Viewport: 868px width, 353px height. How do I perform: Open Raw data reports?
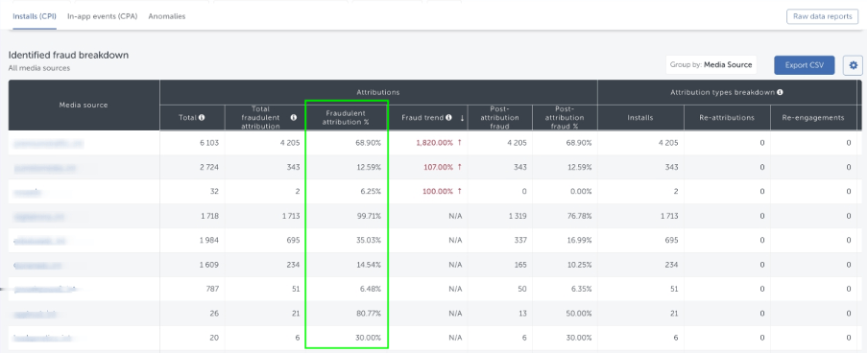[x=822, y=16]
